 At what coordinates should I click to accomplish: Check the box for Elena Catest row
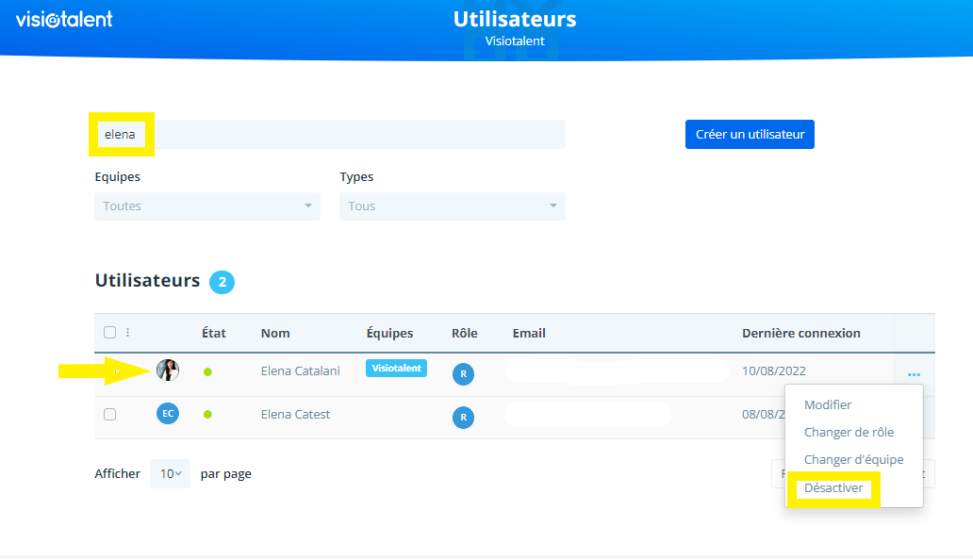110,414
